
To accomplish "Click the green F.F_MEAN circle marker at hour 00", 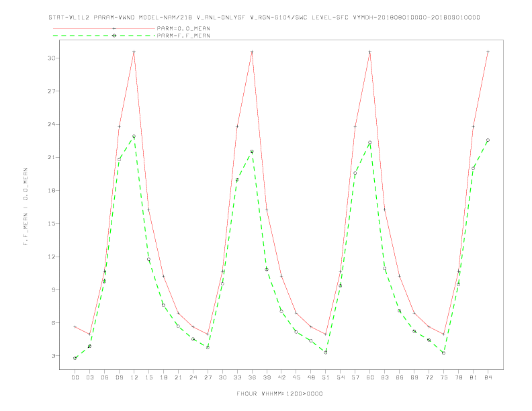I will [75, 358].
